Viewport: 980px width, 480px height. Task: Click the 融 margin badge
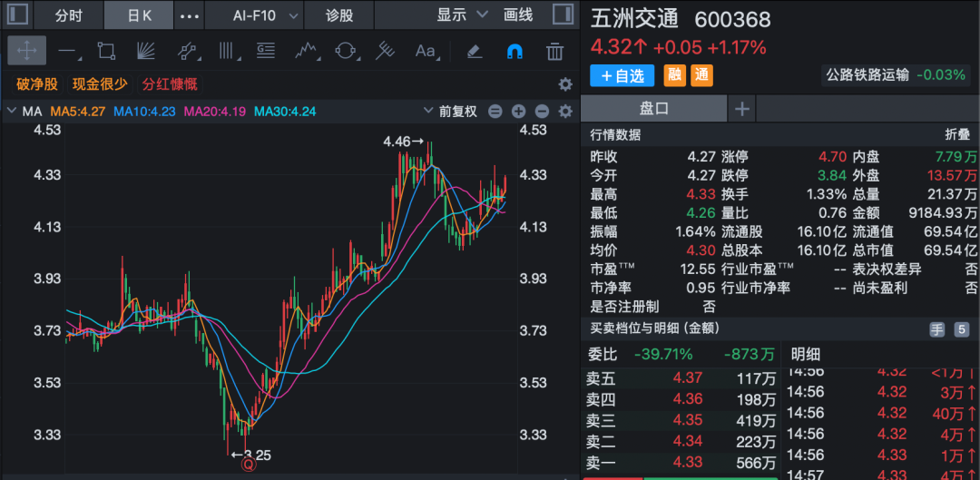673,75
